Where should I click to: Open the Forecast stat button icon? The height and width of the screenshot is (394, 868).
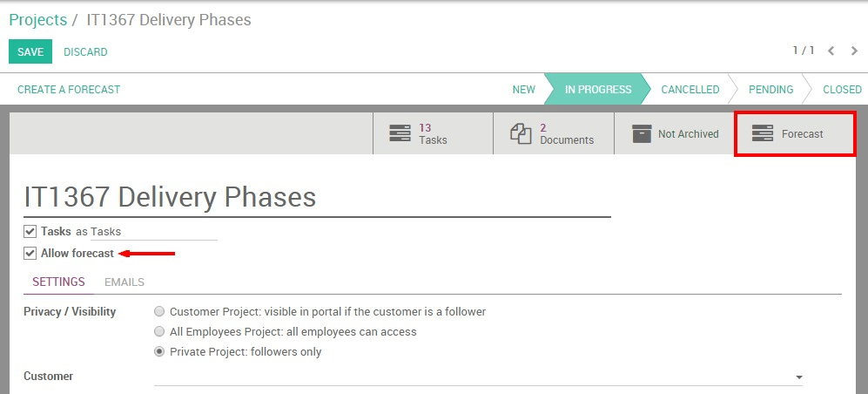tap(763, 133)
